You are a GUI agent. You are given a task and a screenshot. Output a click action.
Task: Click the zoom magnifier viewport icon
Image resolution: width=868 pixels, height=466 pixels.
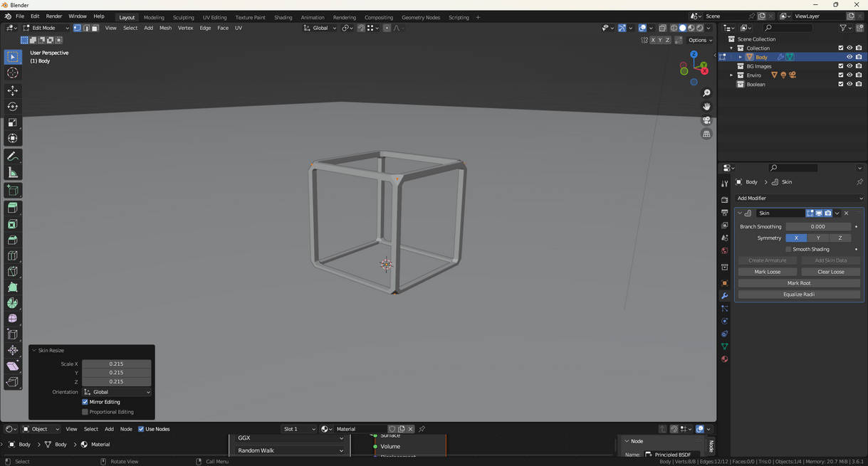coord(706,93)
